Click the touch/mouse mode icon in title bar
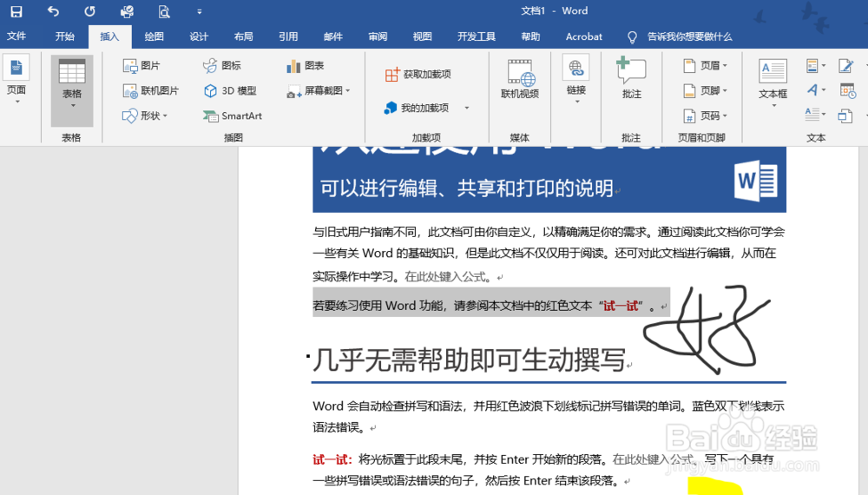The width and height of the screenshot is (868, 495). [127, 11]
